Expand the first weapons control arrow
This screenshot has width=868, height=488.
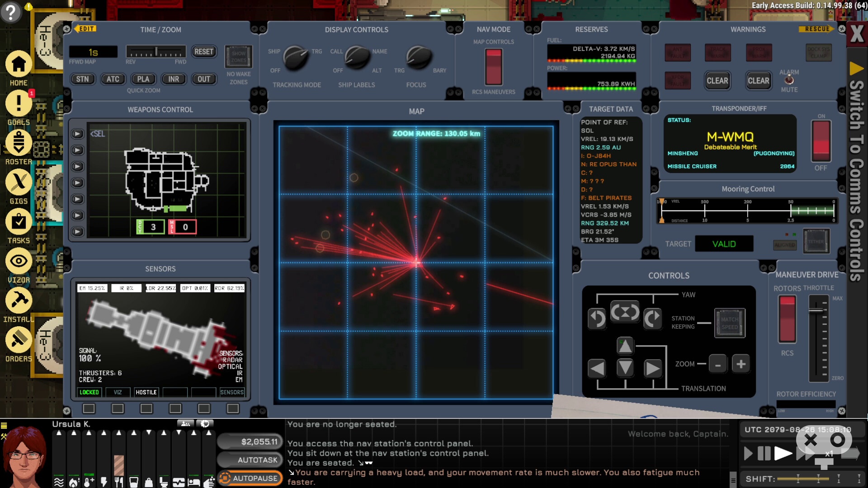(x=78, y=134)
